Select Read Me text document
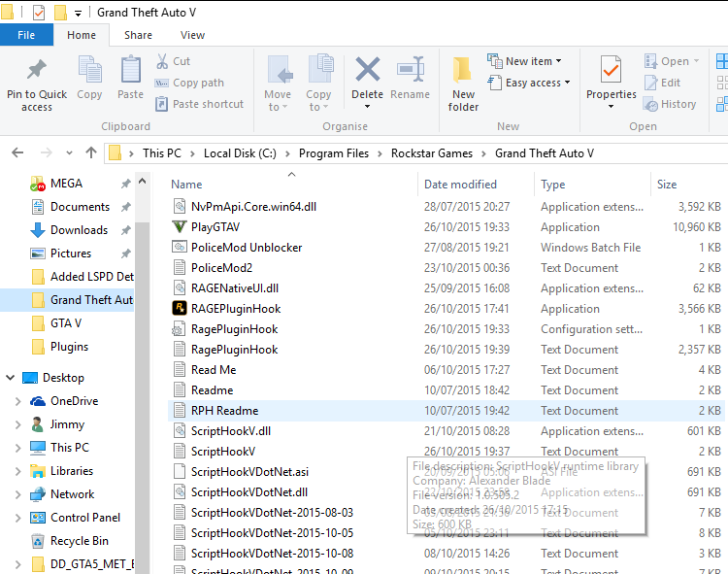This screenshot has width=728, height=574. pyautogui.click(x=214, y=370)
